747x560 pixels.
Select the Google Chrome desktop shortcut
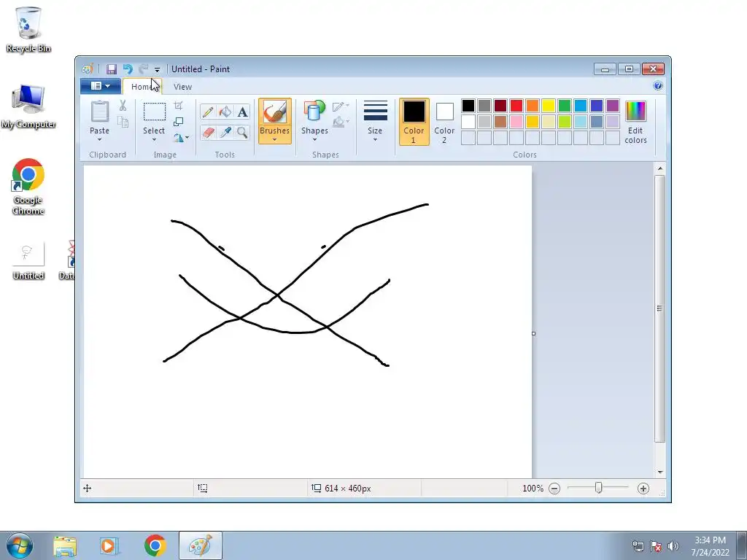28,187
